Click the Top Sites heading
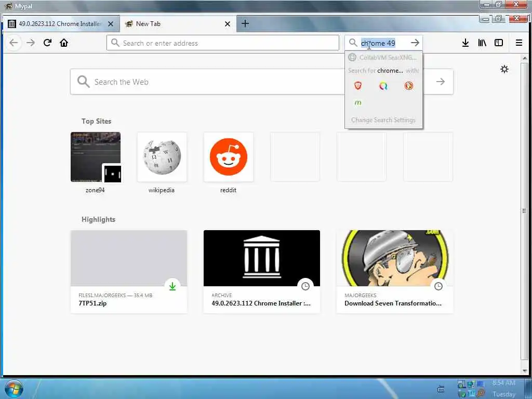532x399 pixels. pos(96,121)
